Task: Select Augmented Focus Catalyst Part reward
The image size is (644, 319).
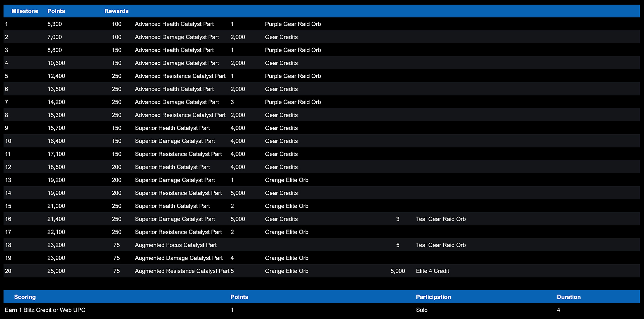Action: coord(175,245)
